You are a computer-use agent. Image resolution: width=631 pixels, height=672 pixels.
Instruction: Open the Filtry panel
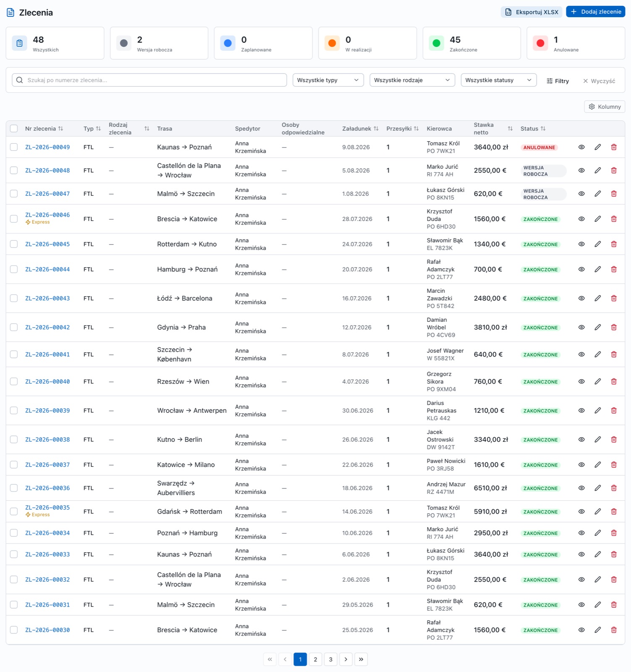[x=558, y=81]
